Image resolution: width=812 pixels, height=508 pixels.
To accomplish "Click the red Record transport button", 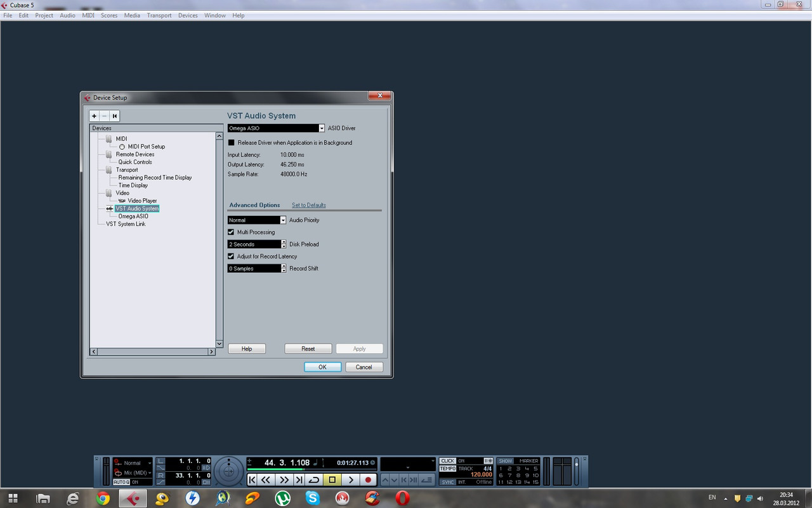I will 369,480.
